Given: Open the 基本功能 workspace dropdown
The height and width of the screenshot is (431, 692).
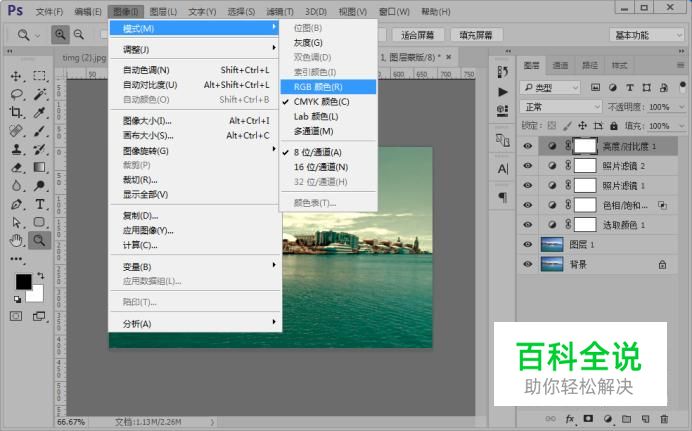Looking at the screenshot, I should pos(647,35).
